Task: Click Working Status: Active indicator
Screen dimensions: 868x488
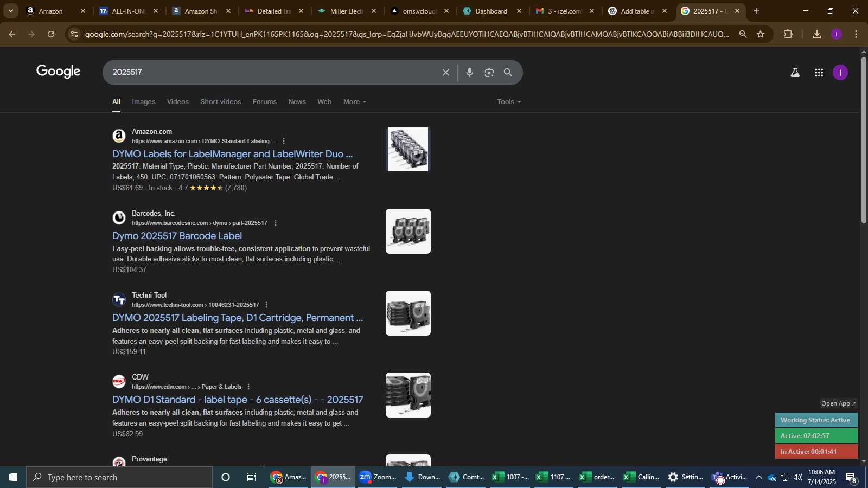Action: 816,420
